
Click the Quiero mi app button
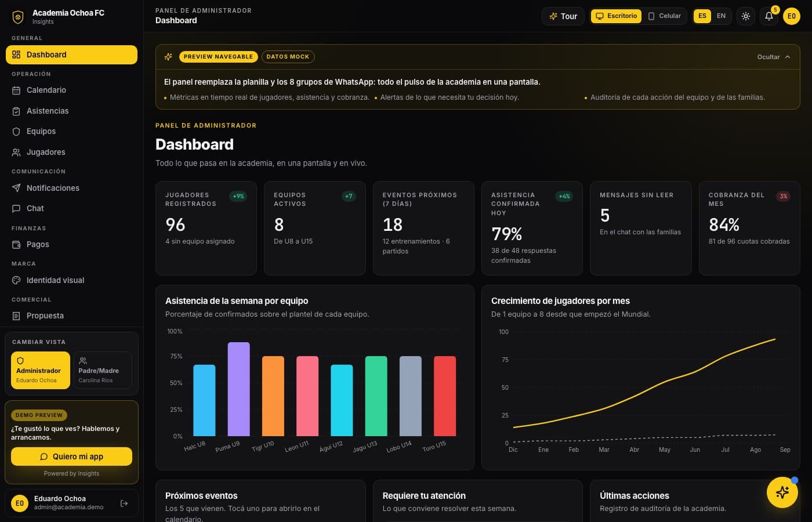click(x=71, y=456)
